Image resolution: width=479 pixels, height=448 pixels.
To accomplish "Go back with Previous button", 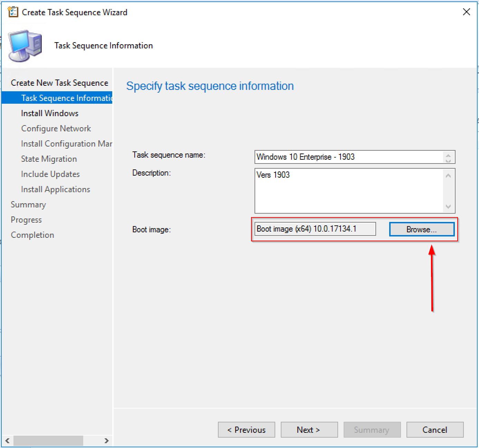I will point(247,430).
